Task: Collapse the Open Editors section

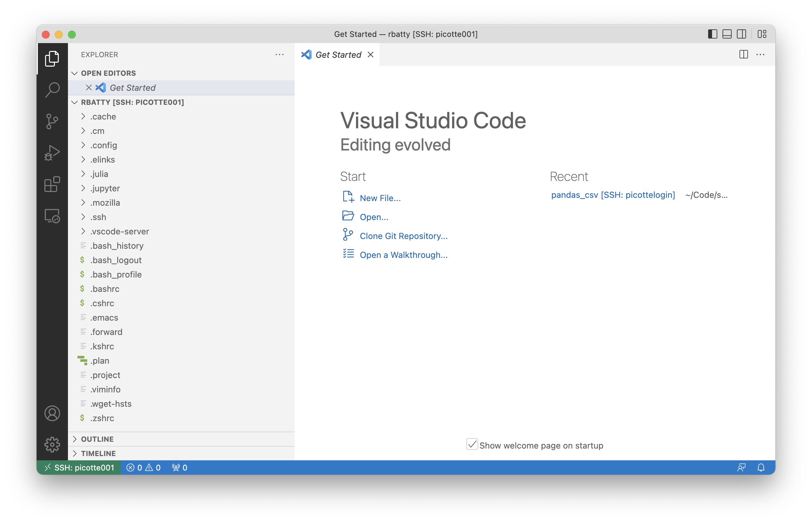Action: [x=181, y=73]
